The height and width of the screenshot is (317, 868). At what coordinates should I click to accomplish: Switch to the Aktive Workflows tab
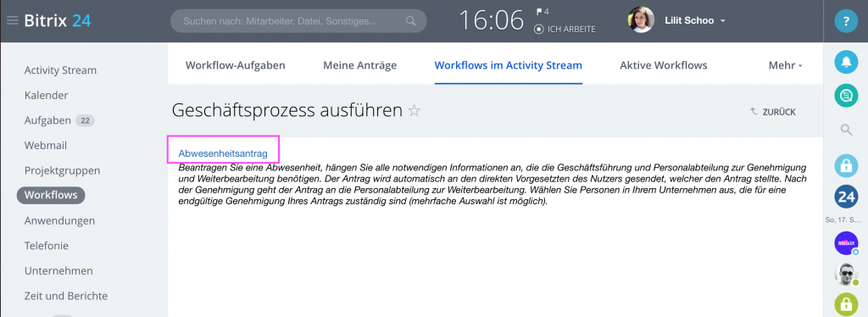point(663,65)
